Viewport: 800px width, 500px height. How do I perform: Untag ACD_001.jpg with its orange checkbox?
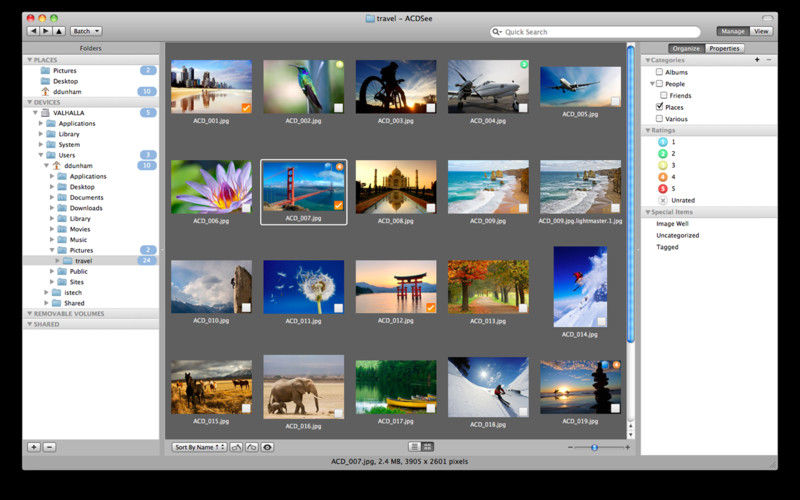pyautogui.click(x=246, y=108)
